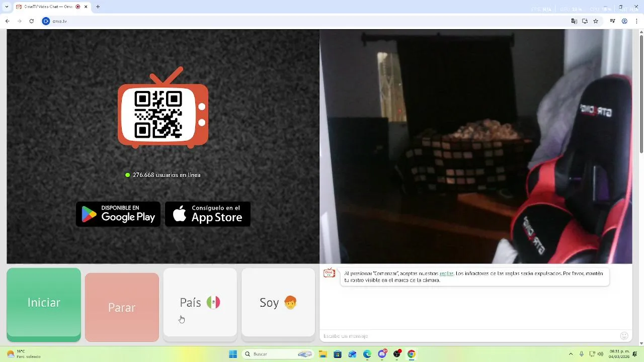Click the green Iniciar button
Viewport: 644px width, 362px height.
pyautogui.click(x=44, y=305)
